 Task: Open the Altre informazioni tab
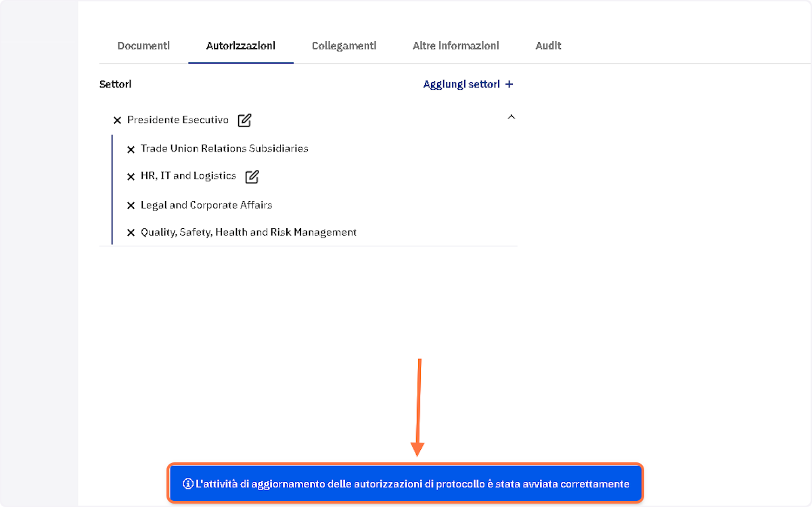point(455,46)
